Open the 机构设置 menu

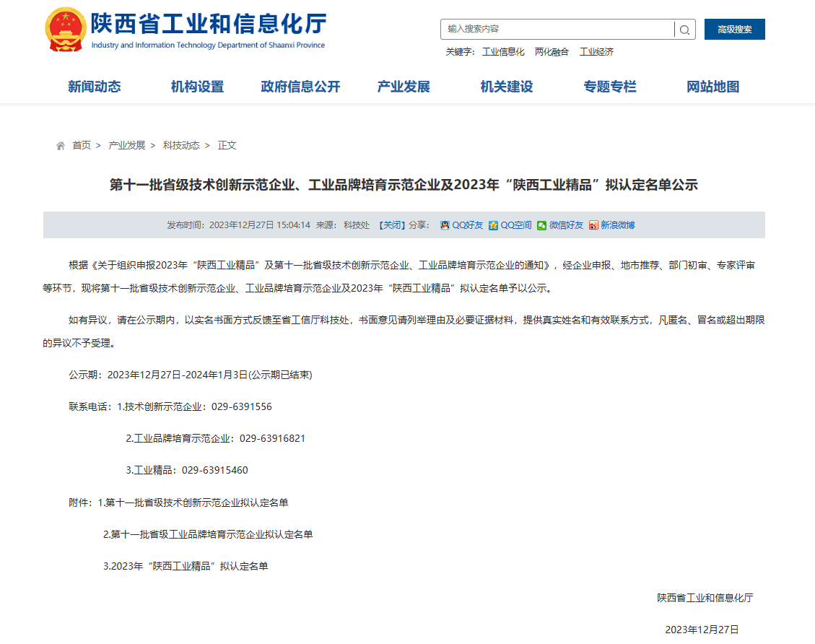pos(198,87)
